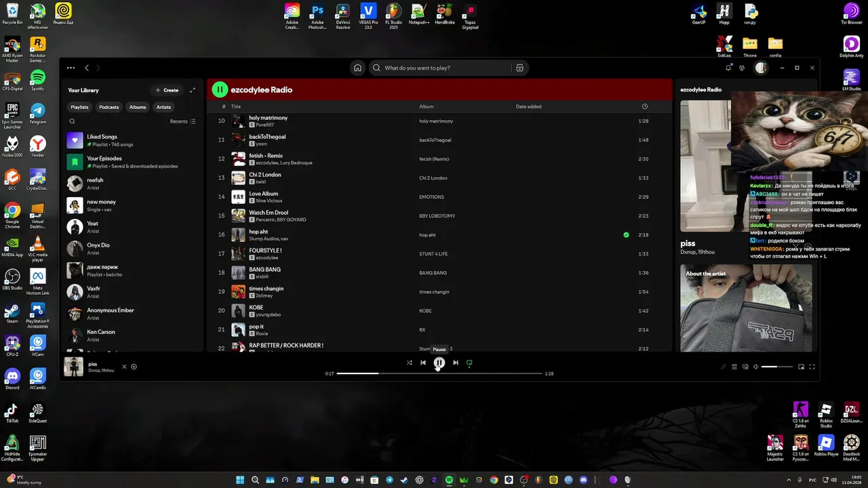
Task: Open the queue panel icon
Action: [x=734, y=367]
